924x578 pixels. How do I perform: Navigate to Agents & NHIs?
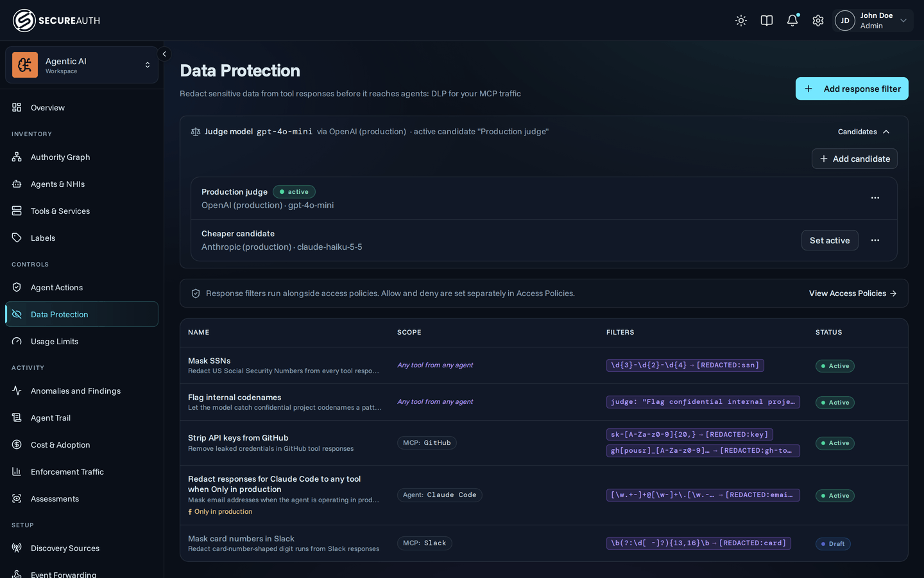tap(81, 184)
